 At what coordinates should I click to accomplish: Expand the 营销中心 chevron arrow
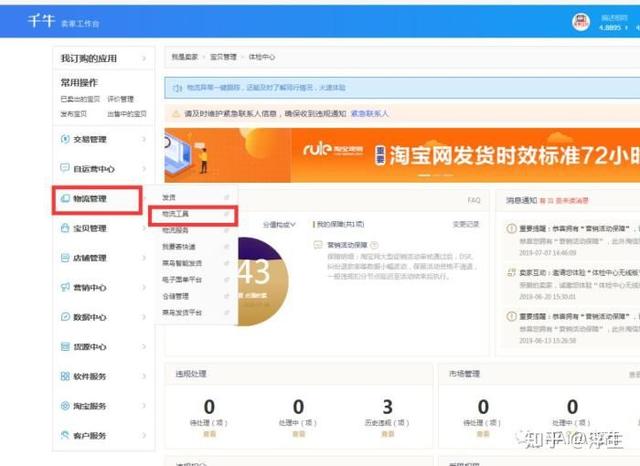click(144, 287)
